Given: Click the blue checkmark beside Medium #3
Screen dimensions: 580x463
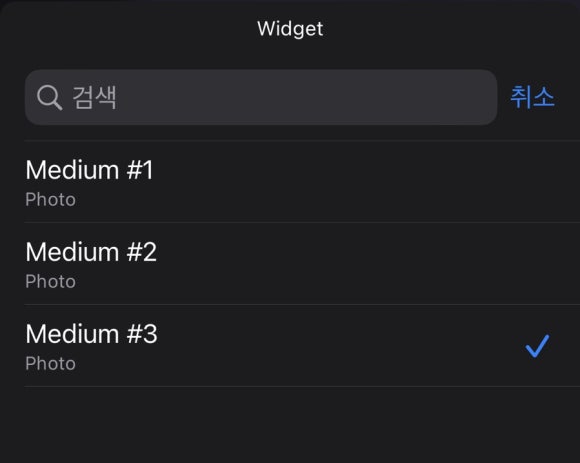Looking at the screenshot, I should pyautogui.click(x=537, y=346).
